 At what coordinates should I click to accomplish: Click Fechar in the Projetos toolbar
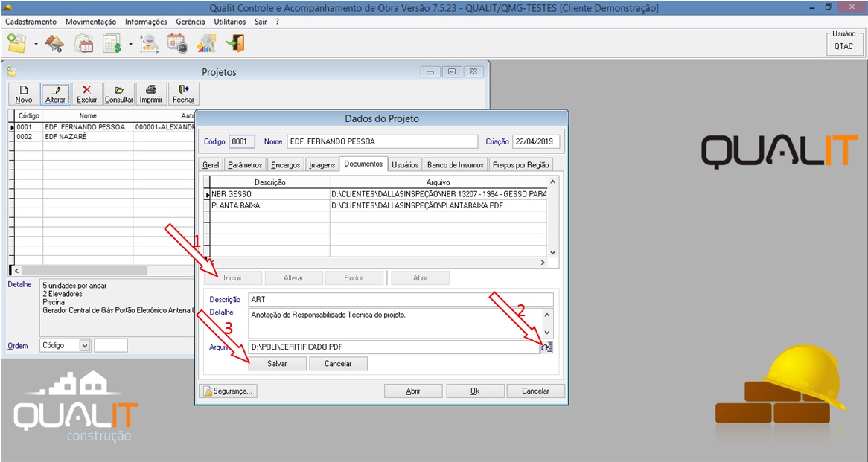pos(183,94)
